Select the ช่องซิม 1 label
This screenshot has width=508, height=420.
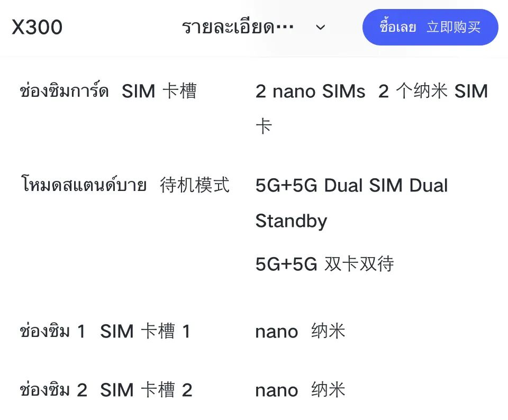(52, 332)
